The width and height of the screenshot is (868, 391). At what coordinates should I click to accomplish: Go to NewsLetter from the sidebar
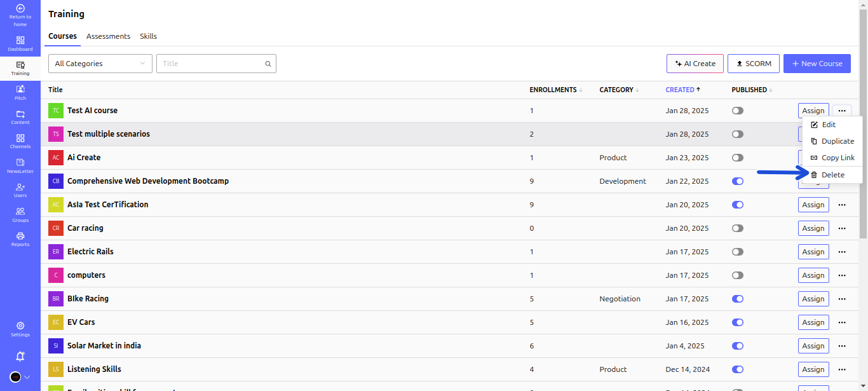pyautogui.click(x=20, y=165)
